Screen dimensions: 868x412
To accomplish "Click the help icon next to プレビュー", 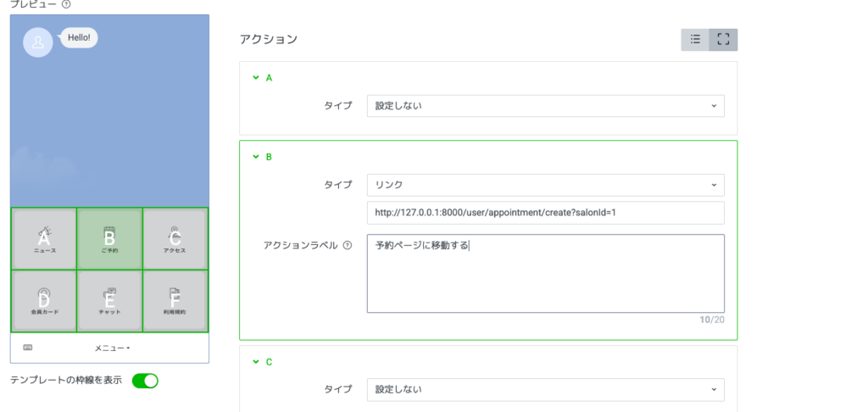I will pos(66,4).
